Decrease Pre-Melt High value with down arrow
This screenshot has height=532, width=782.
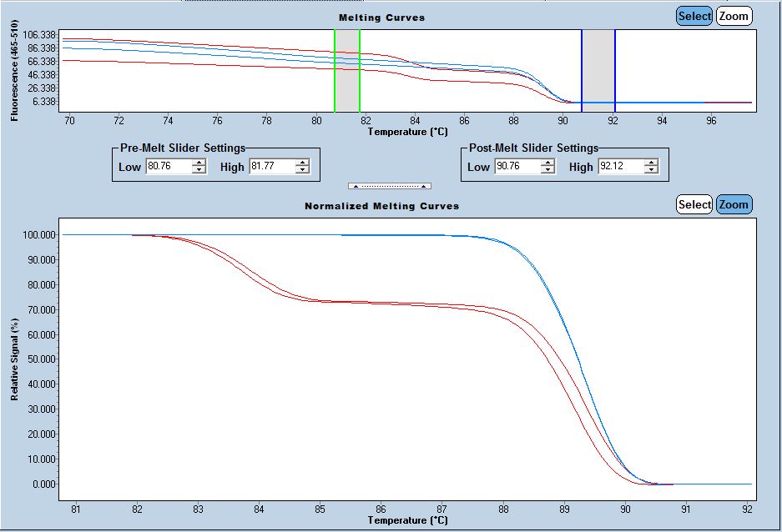pos(302,170)
